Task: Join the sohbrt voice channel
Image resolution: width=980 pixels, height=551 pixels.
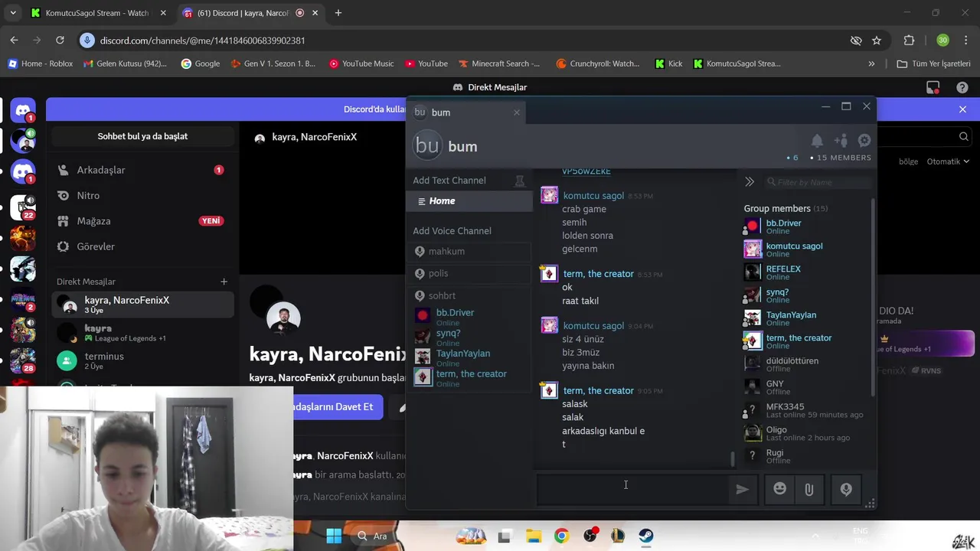Action: coord(469,295)
